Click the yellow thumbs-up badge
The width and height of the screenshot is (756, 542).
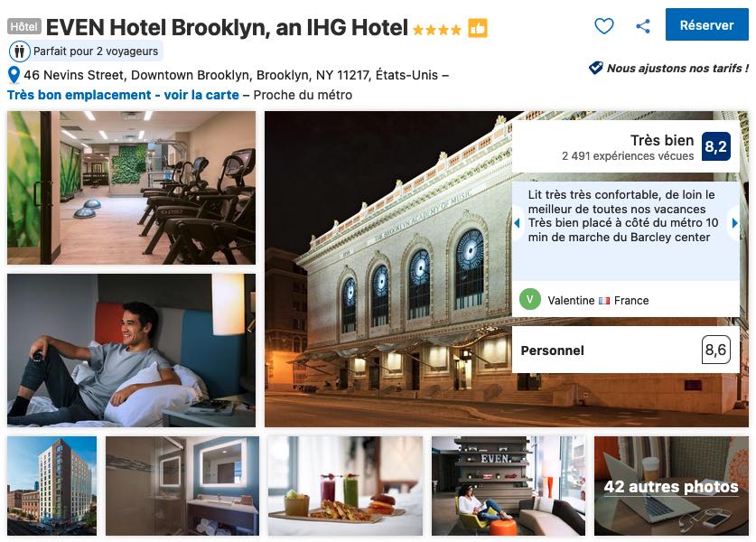click(x=477, y=28)
